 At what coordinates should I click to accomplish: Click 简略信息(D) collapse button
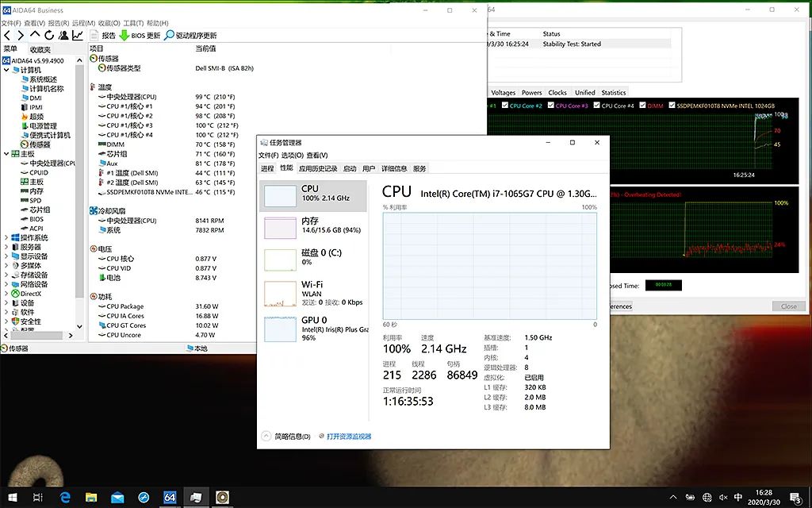pos(286,437)
